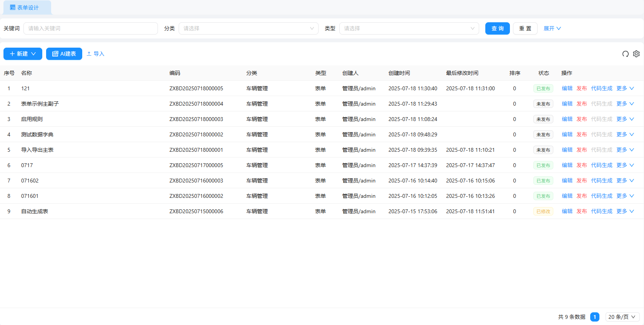
Task: Click the 导入 upload link
Action: pyautogui.click(x=95, y=54)
